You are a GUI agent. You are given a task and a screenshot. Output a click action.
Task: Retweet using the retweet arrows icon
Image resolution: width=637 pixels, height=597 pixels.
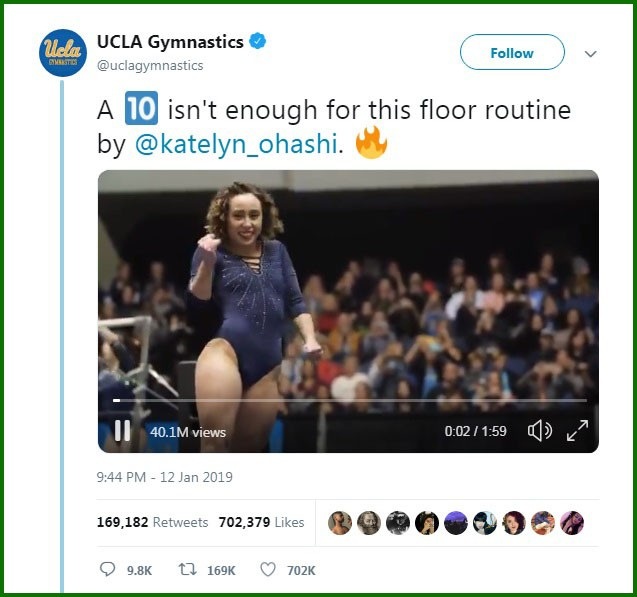pos(184,569)
